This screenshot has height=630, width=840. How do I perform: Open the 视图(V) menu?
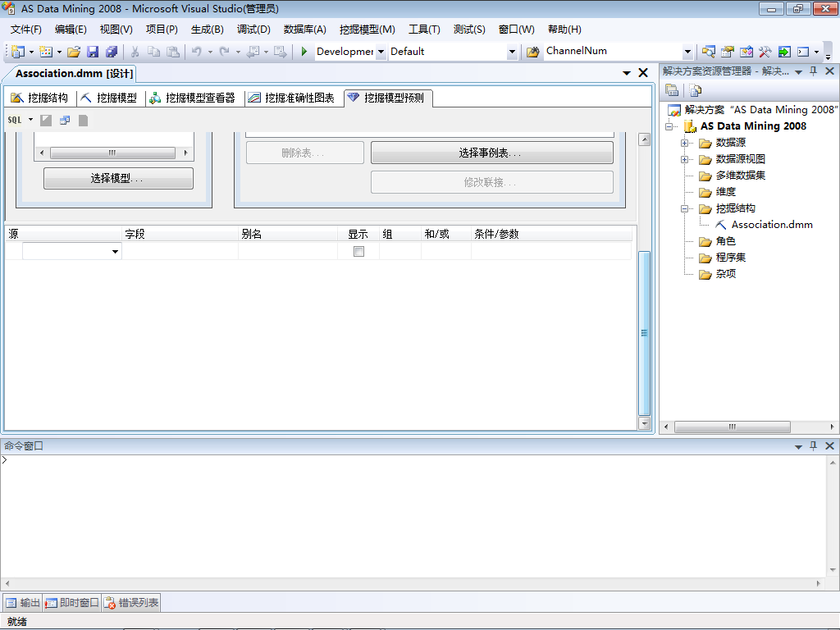pos(116,30)
